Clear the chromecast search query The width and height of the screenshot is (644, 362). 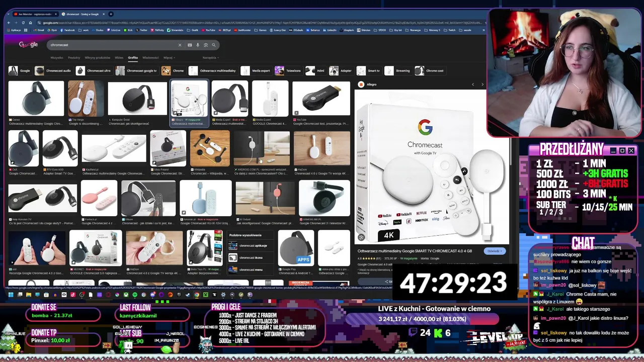(x=180, y=45)
